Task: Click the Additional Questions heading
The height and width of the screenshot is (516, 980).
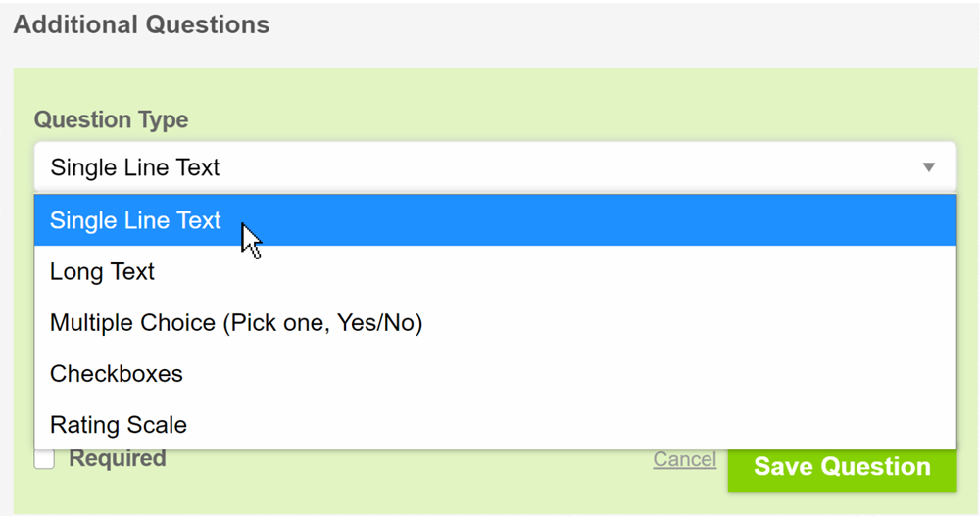Action: pyautogui.click(x=141, y=24)
